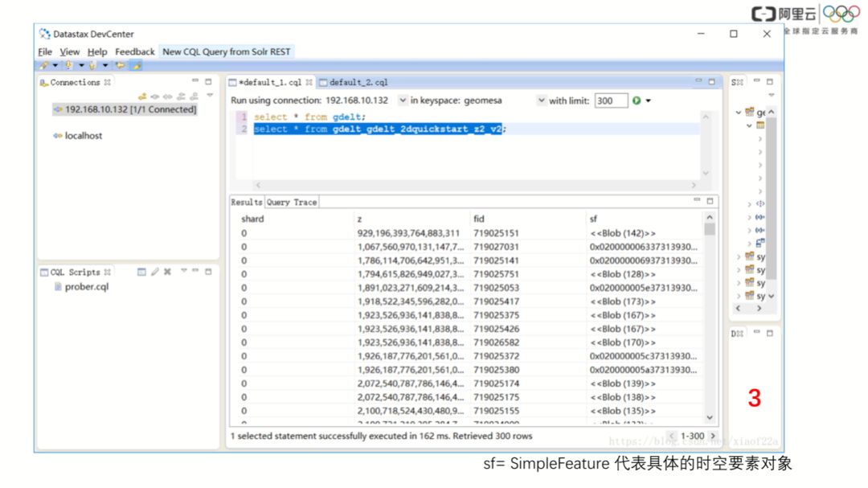Click New CQL Query from Solr REST
The width and height of the screenshot is (868, 488).
(227, 51)
